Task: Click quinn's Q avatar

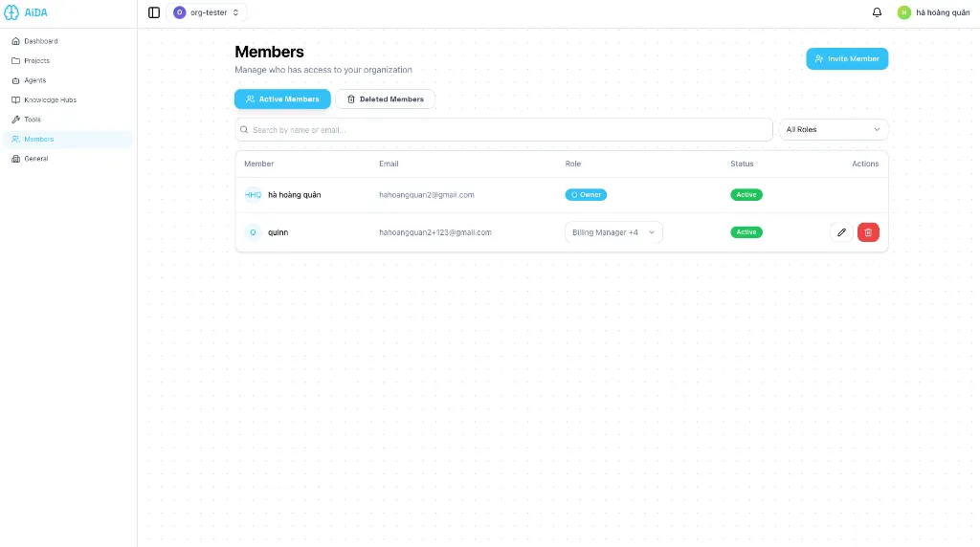Action: click(x=253, y=232)
